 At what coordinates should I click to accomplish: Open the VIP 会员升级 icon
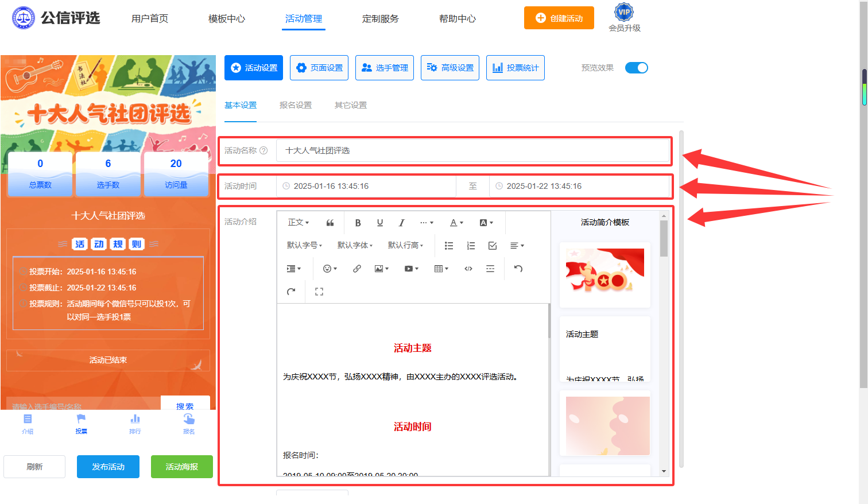pos(624,17)
